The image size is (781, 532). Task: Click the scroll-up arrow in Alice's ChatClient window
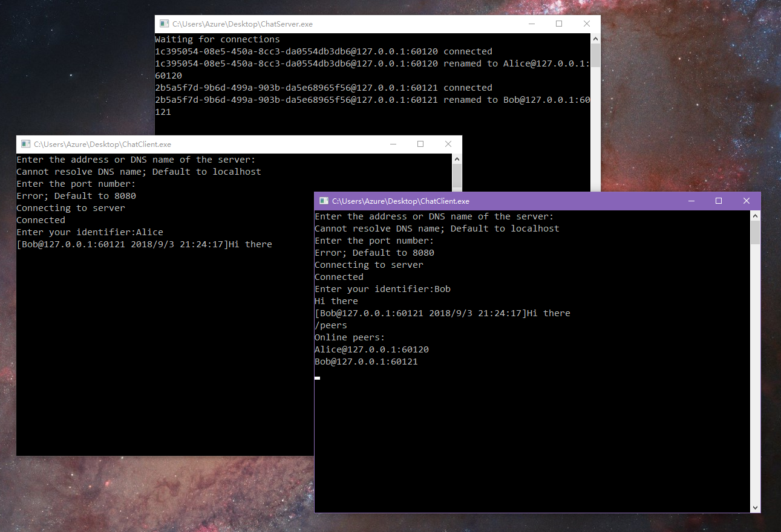(457, 158)
